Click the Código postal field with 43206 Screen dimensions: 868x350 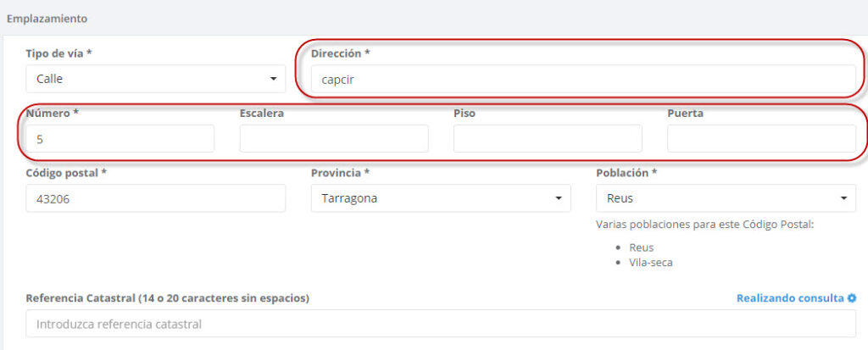click(156, 198)
